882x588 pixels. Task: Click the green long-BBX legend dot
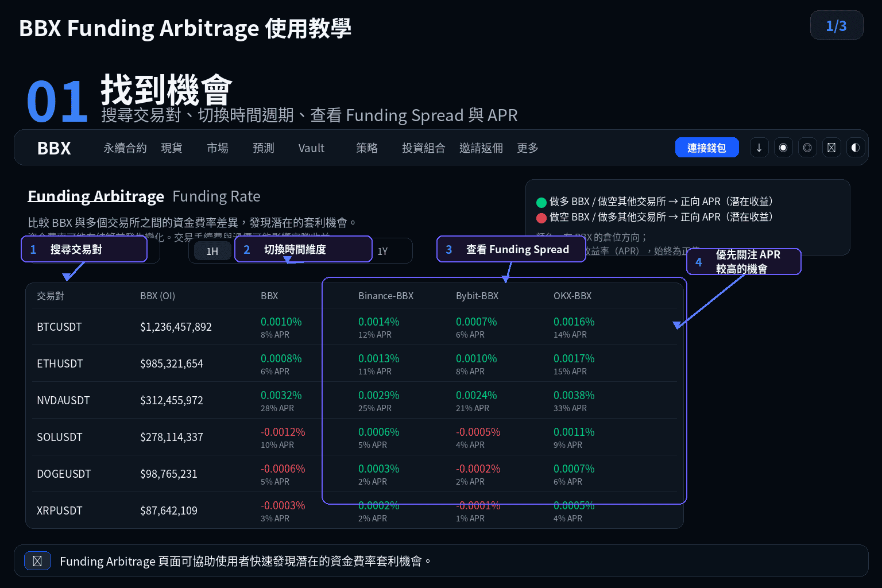[x=541, y=202]
